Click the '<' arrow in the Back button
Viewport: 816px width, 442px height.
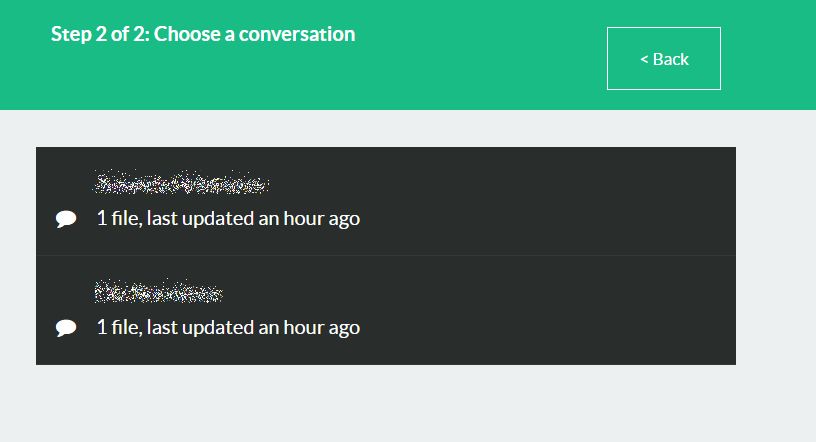point(644,59)
